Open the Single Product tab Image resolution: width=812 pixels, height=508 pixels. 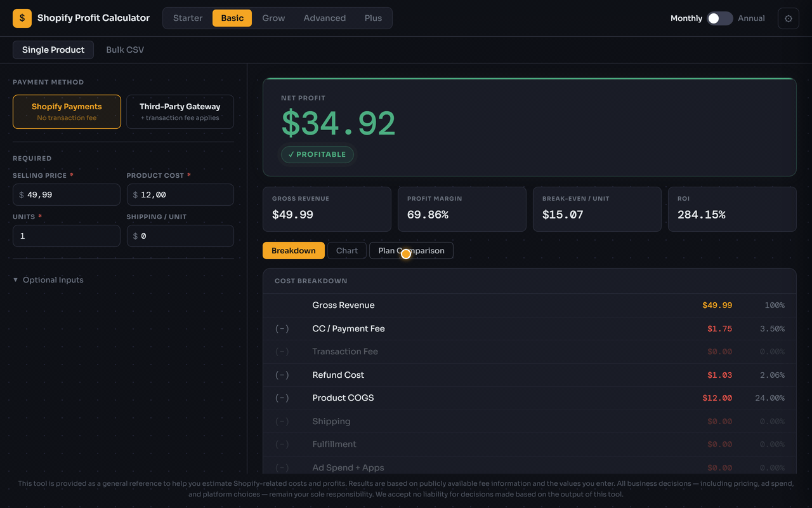coord(53,50)
